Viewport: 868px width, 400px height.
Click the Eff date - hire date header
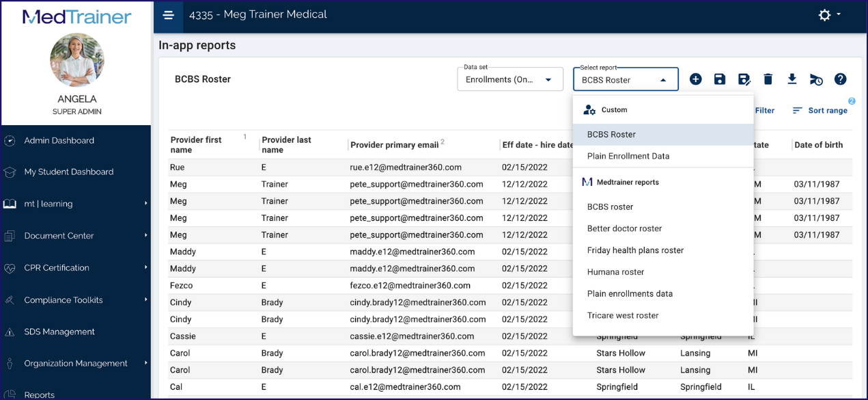pos(538,145)
